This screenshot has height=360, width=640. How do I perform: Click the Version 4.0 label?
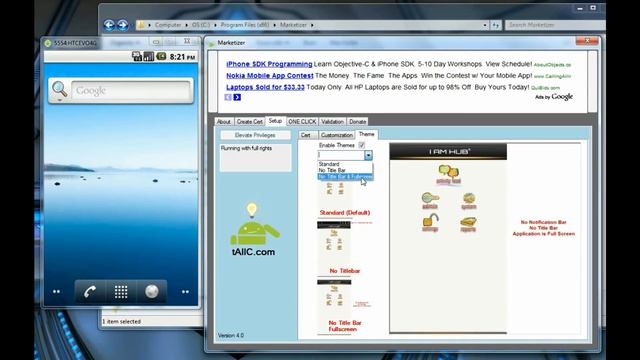pyautogui.click(x=231, y=335)
